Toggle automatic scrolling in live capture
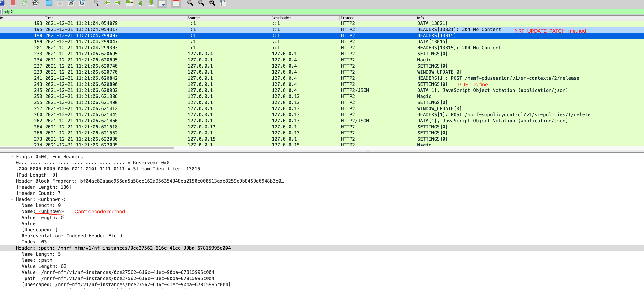The height and width of the screenshot is (289, 644). coord(162,3)
